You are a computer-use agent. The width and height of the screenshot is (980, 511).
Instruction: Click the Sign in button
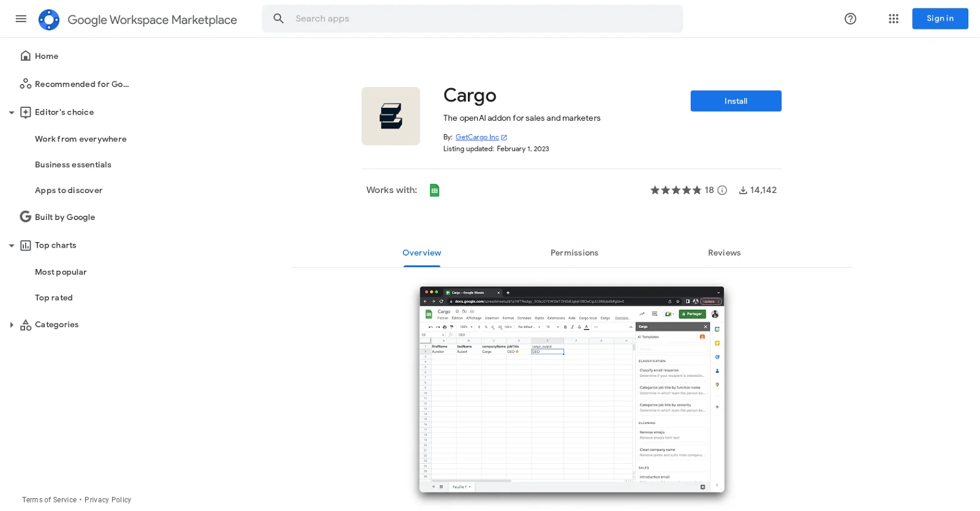pyautogui.click(x=940, y=19)
